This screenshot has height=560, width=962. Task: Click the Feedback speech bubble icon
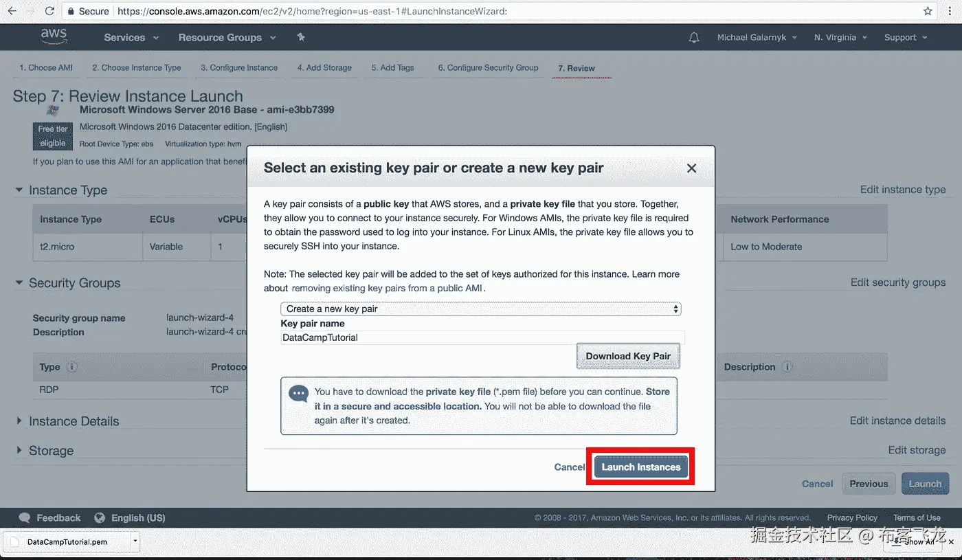[x=25, y=517]
